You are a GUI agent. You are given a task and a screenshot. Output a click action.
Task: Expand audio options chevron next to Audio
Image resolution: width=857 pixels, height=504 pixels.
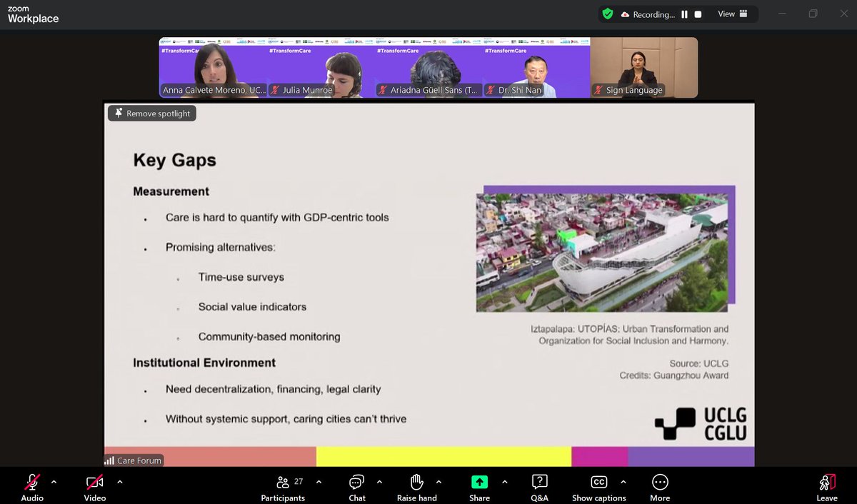54,482
